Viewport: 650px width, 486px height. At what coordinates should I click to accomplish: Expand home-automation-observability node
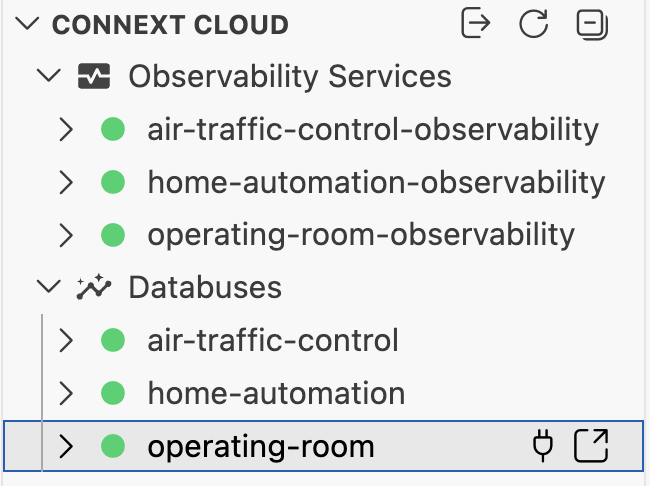[x=66, y=182]
